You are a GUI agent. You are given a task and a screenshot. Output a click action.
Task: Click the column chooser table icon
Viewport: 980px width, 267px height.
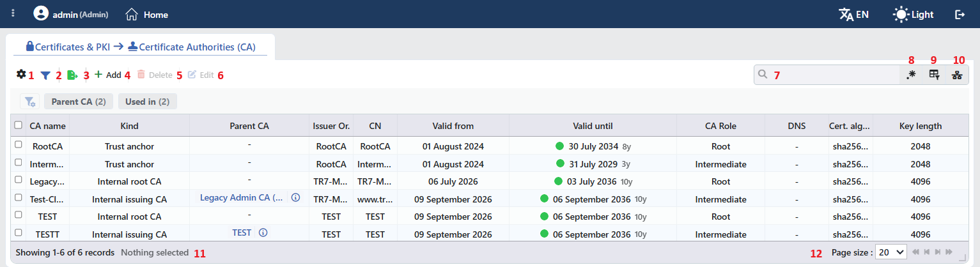coord(934,75)
